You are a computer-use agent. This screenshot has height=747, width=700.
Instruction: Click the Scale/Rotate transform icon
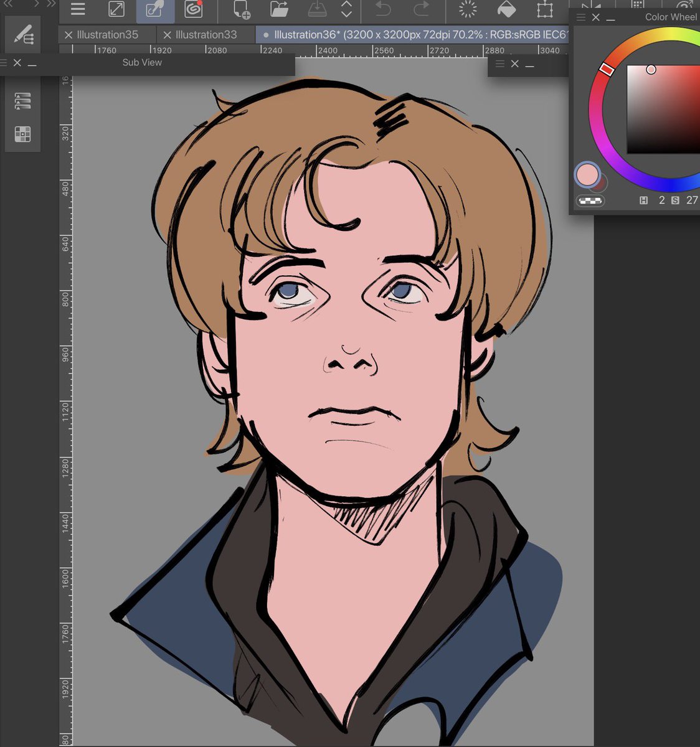(545, 9)
